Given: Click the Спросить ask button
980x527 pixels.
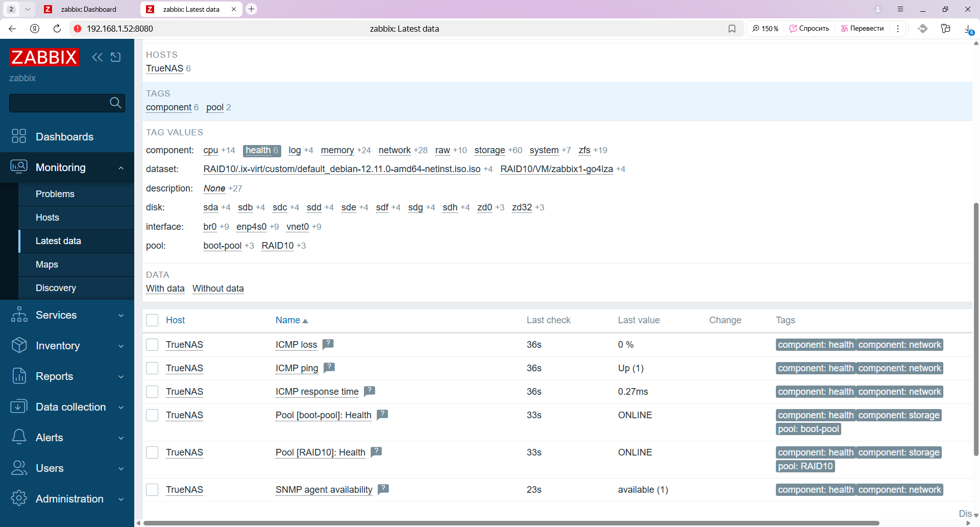Looking at the screenshot, I should (x=810, y=29).
